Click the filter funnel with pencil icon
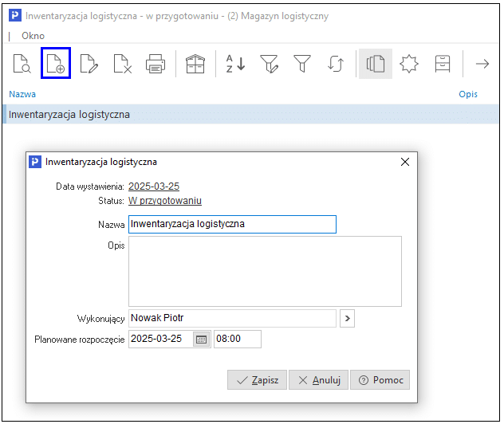 [x=269, y=64]
